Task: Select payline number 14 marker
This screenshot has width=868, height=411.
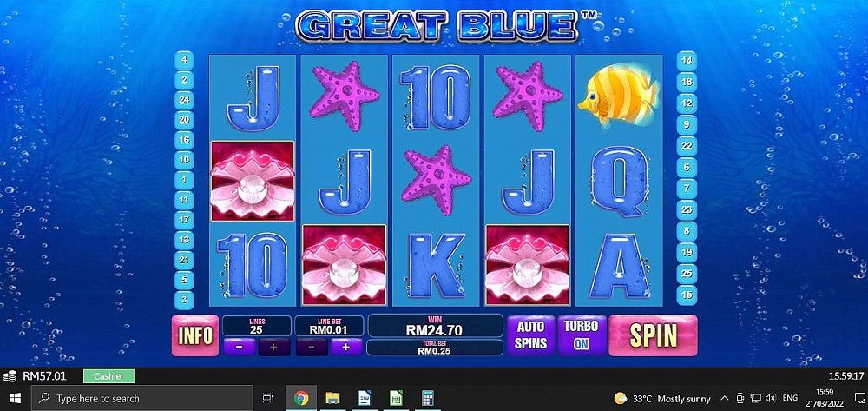Action: [687, 61]
